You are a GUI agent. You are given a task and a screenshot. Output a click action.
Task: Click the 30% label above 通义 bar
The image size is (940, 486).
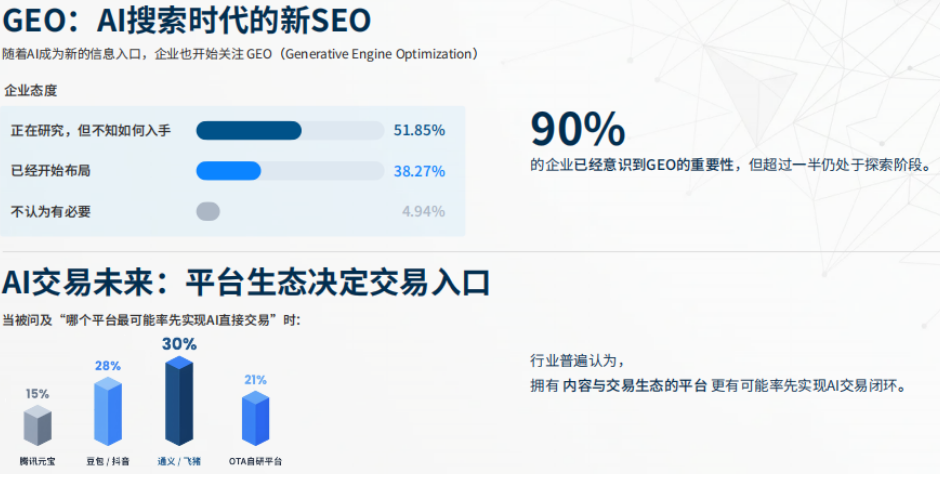pos(179,343)
